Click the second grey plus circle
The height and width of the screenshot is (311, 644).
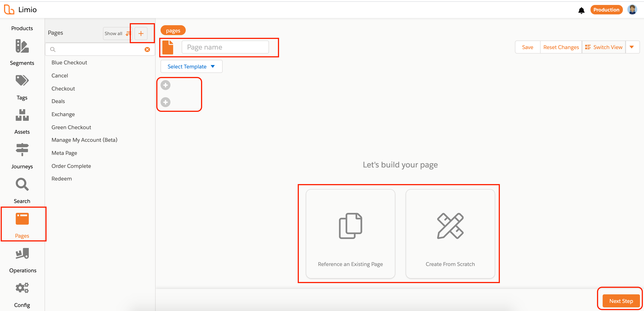click(x=165, y=102)
